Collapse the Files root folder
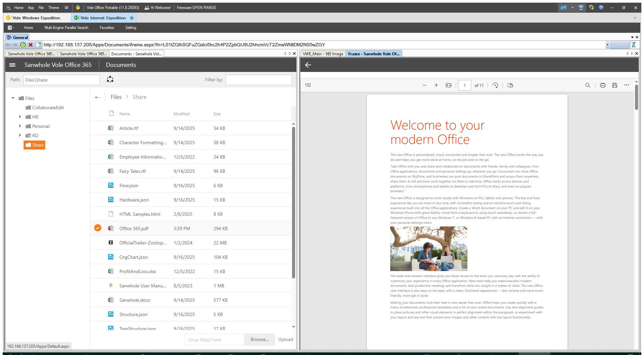This screenshot has width=644, height=355. click(13, 98)
